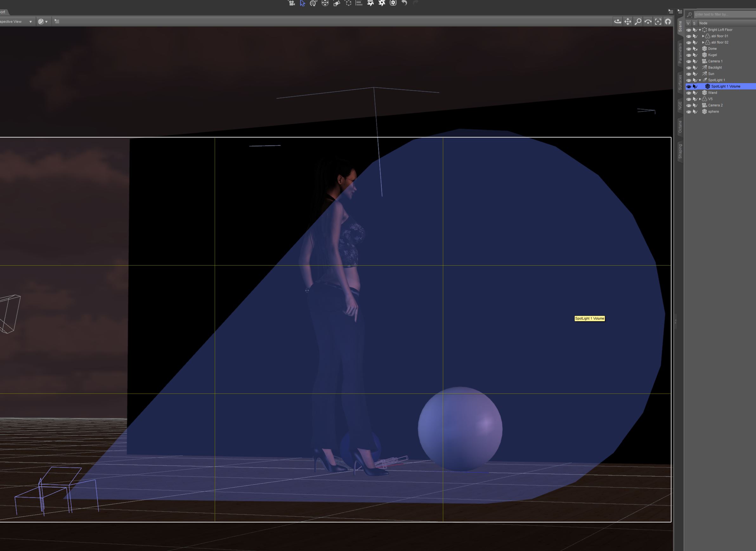Select Camera 2 in scene tree
Screen dimensions: 756x551
point(715,105)
